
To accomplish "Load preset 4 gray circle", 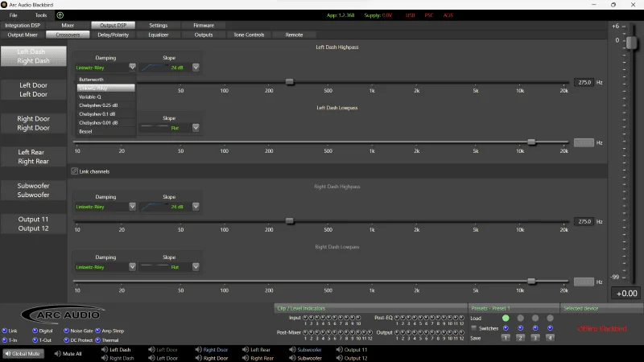I will coord(550,318).
